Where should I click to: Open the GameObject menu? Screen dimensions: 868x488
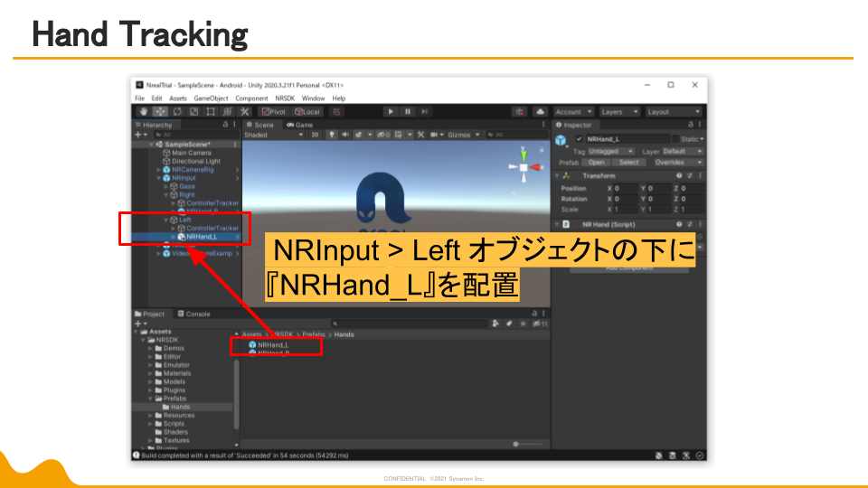[x=211, y=98]
